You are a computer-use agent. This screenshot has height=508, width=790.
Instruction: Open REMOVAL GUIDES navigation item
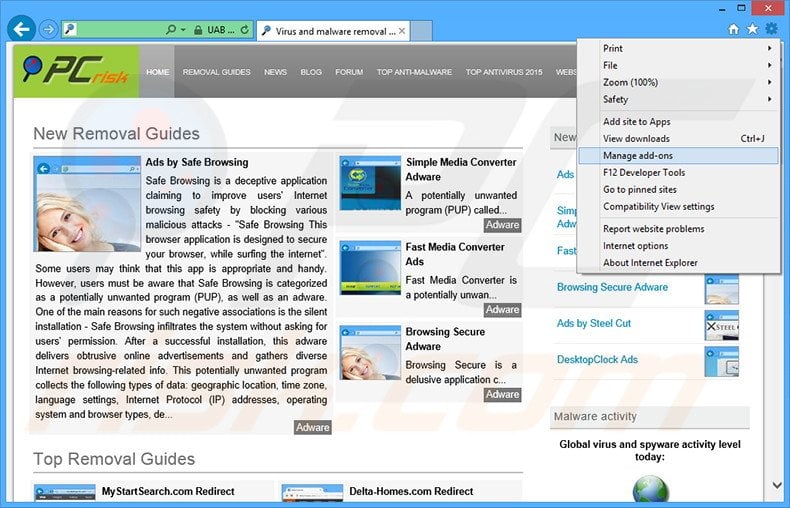pos(216,72)
